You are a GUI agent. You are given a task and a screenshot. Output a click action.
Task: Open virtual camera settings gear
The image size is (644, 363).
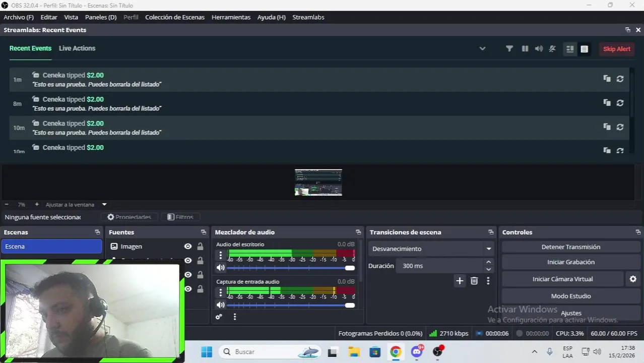pos(633,279)
